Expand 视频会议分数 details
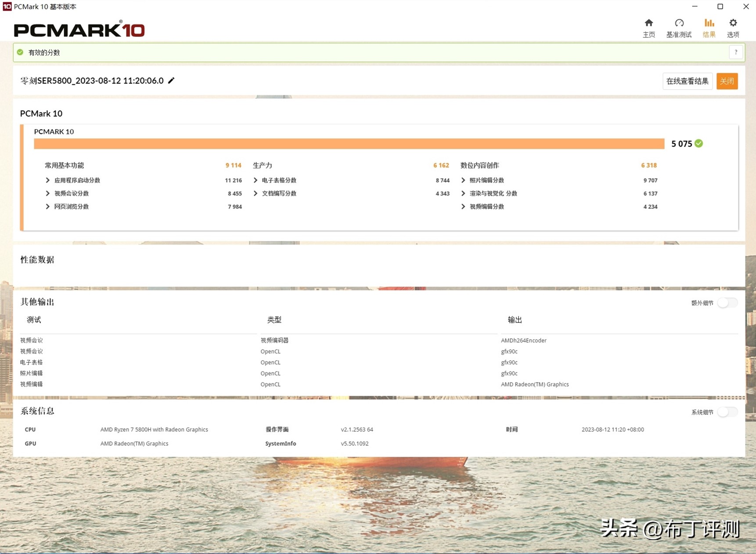Viewport: 756px width, 554px height. point(48,193)
